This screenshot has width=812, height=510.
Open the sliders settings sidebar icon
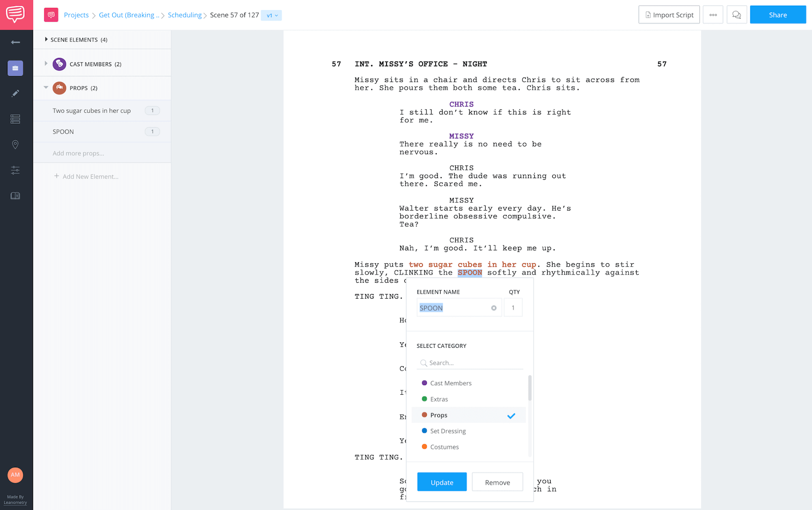pyautogui.click(x=15, y=170)
